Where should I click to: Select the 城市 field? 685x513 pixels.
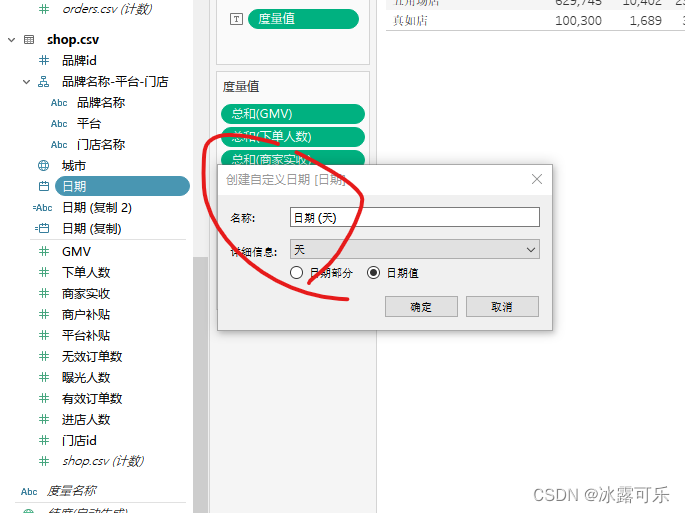pyautogui.click(x=74, y=166)
